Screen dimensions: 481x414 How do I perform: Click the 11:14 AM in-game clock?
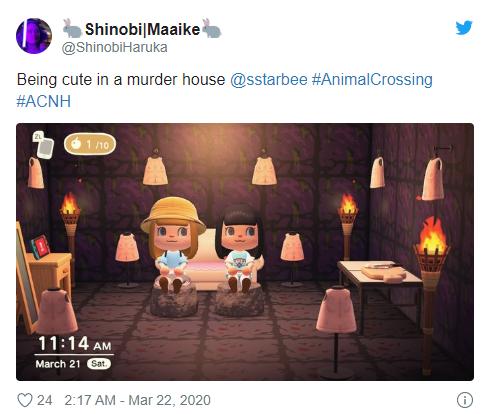(x=75, y=343)
